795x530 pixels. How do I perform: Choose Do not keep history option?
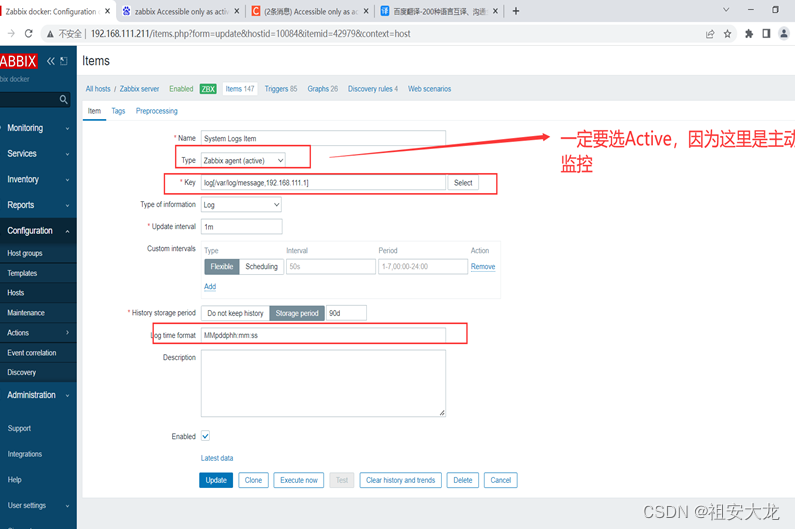(x=235, y=313)
